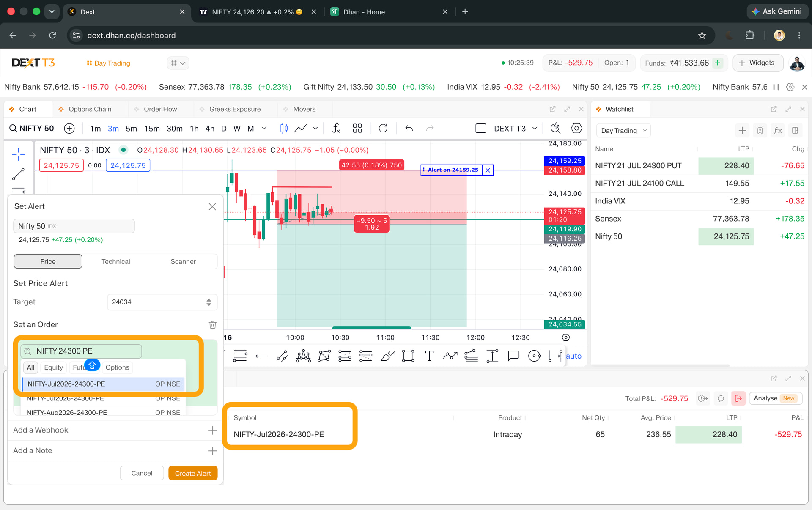This screenshot has width=812, height=510.
Task: Select the 1m chart interval
Action: pos(95,129)
